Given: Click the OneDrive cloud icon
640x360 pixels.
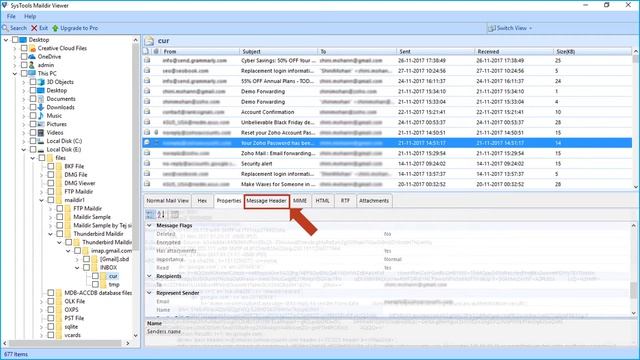Looking at the screenshot, I should (x=32, y=57).
